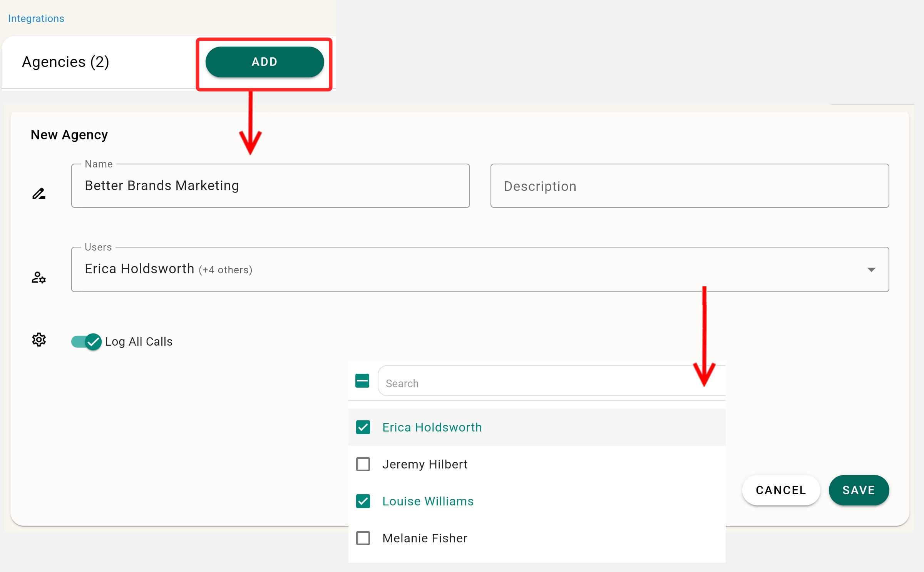The height and width of the screenshot is (572, 924).
Task: Click the user settings icon beside Users
Action: tap(39, 277)
